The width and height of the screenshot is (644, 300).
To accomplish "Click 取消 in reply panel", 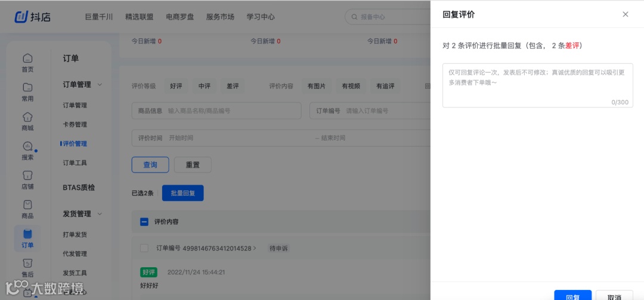I will pos(614,295).
